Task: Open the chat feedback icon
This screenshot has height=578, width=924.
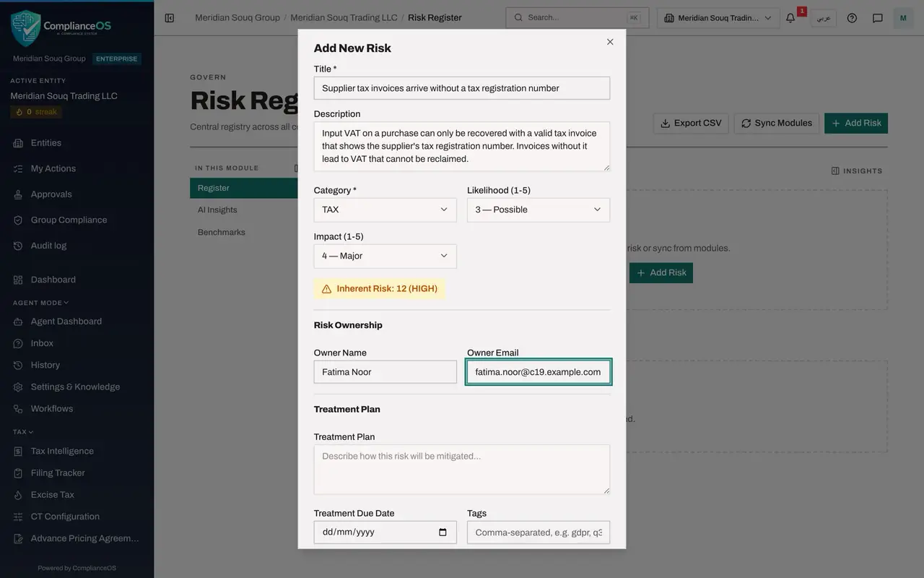Action: [878, 18]
